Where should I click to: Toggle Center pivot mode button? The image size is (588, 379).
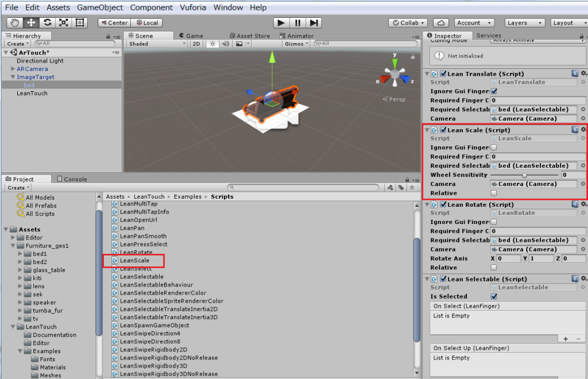[114, 23]
